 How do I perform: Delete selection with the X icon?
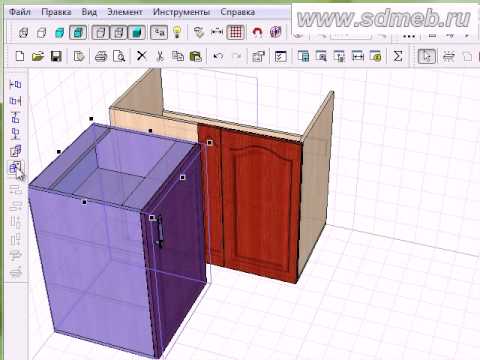pos(142,56)
